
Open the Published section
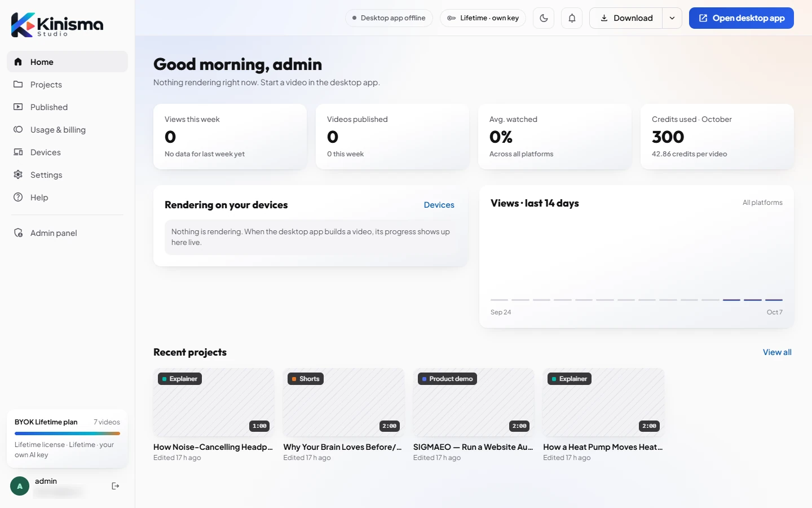click(x=67, y=107)
